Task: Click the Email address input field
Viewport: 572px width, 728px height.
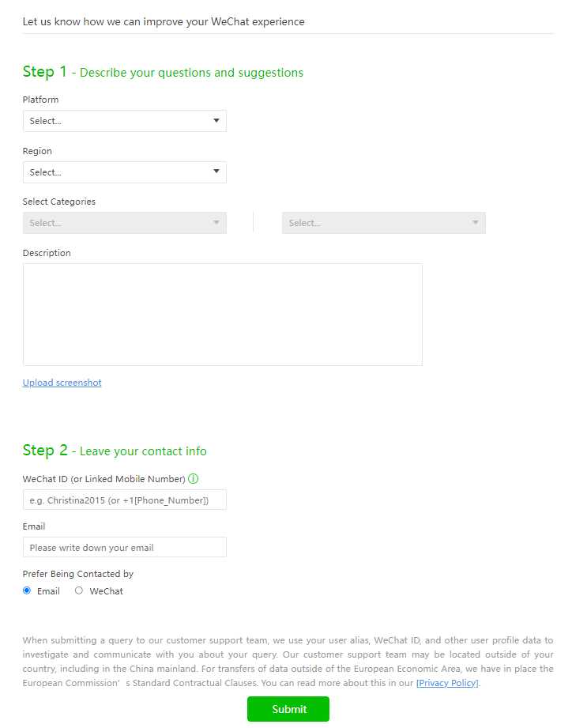Action: click(x=124, y=548)
